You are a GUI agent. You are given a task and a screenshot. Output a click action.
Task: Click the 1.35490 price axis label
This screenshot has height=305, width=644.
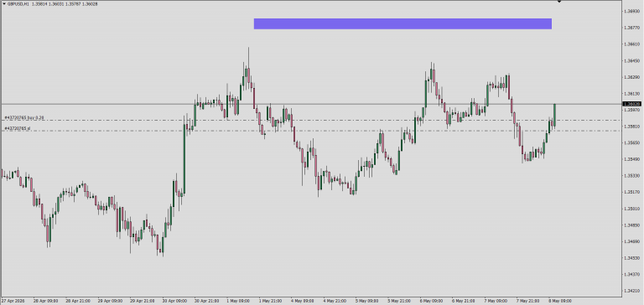(631, 159)
